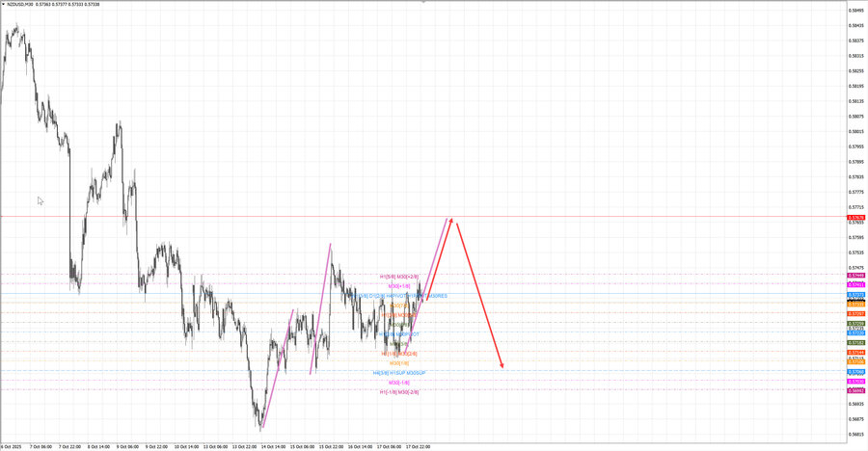This screenshot has height=451, width=868.
Task: Click the 0.58015 price scale value
Action: [856, 132]
